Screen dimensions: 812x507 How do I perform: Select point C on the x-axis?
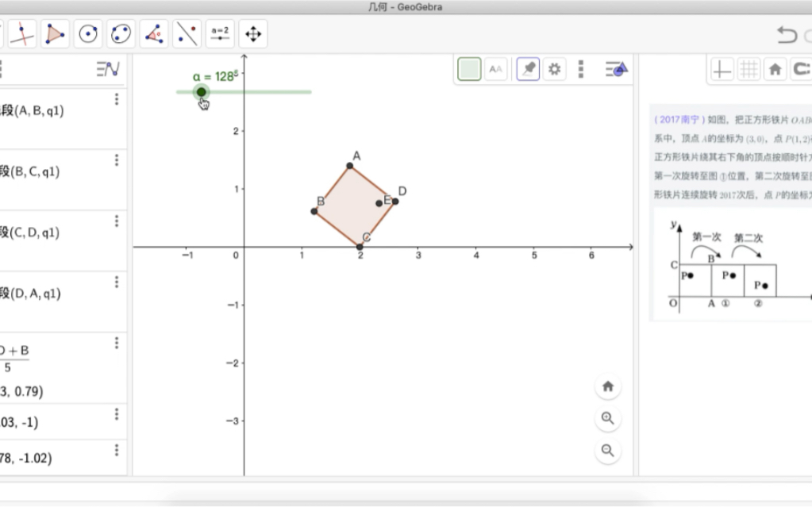pos(360,247)
